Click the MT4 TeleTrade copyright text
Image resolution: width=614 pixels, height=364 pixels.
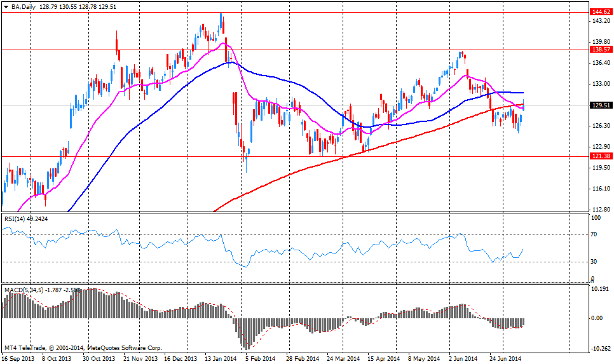click(83, 348)
